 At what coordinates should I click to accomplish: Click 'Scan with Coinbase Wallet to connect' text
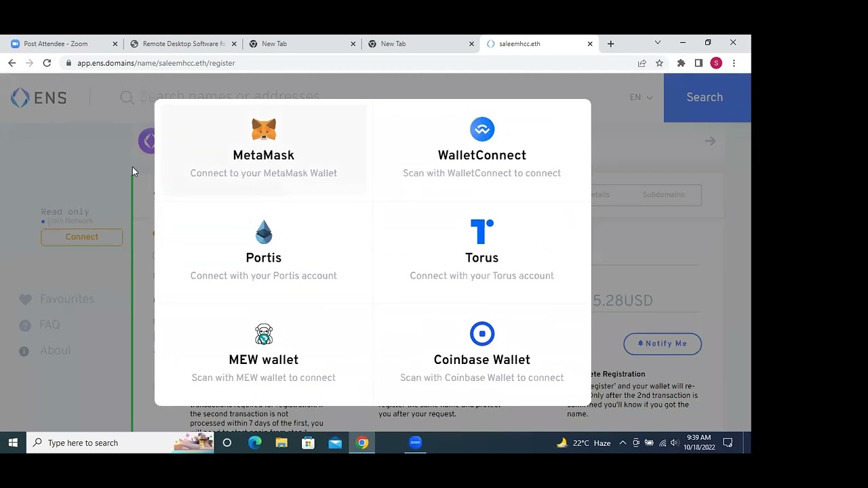point(482,378)
